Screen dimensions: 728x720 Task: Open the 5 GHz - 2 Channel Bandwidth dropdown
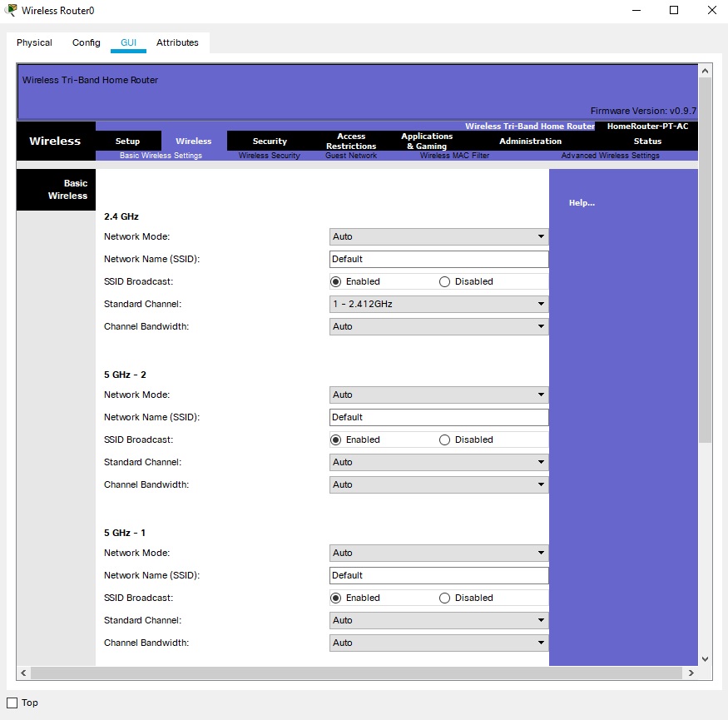pyautogui.click(x=438, y=484)
